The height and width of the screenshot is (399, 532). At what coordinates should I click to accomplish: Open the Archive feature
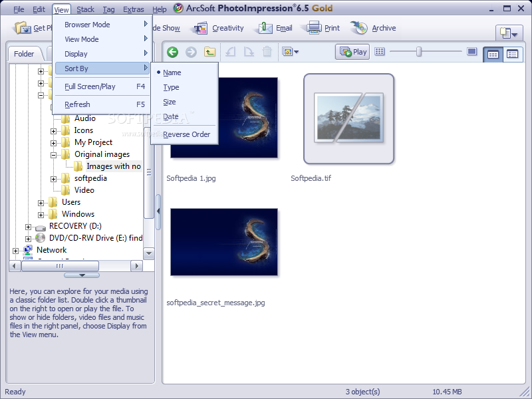[373, 28]
